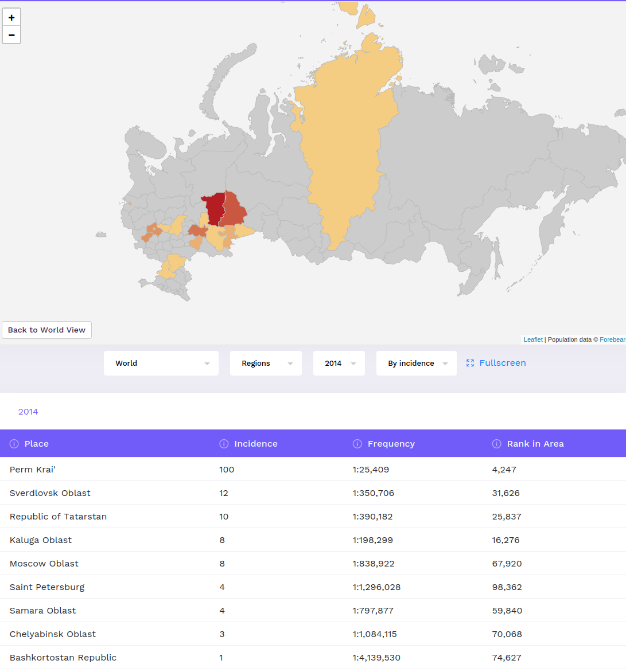Click the map zoom out minus button
Image resolution: width=626 pixels, height=672 pixels.
pos(11,35)
